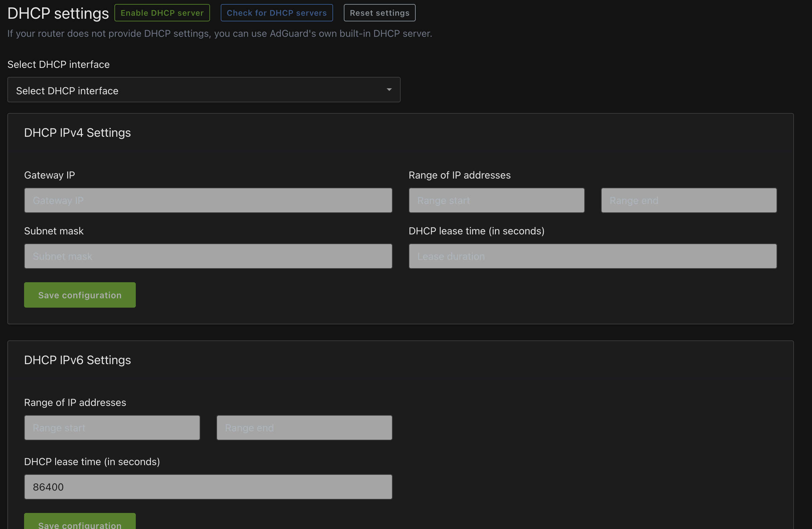Image resolution: width=812 pixels, height=529 pixels.
Task: Click the Gateway IP input field
Action: pyautogui.click(x=208, y=200)
